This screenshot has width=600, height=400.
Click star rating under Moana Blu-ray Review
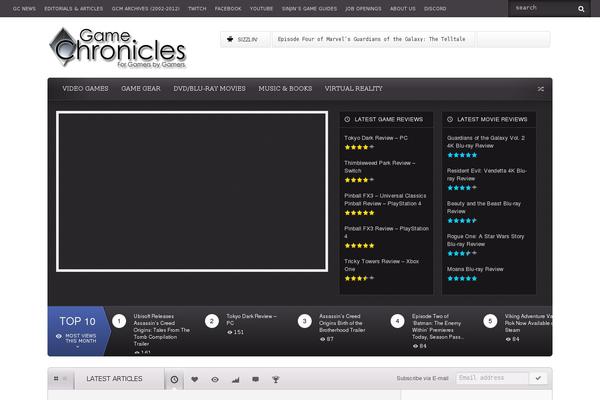coord(462,278)
